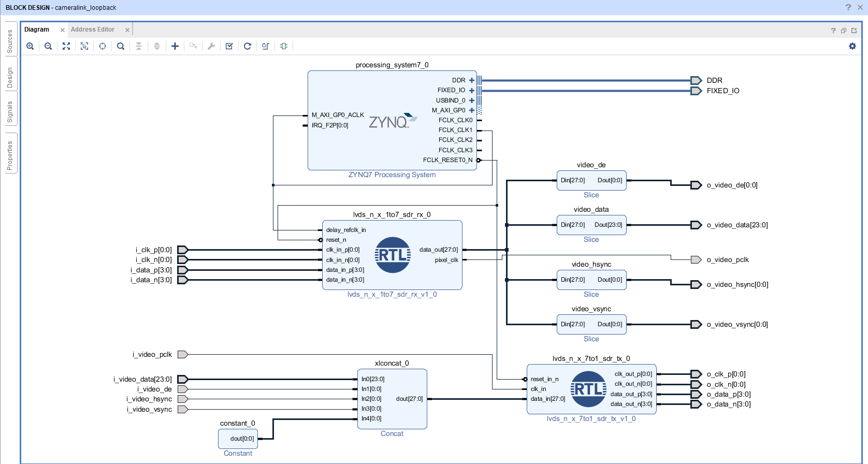The width and height of the screenshot is (868, 464).
Task: Select the xlconcat_0 Concat block
Action: (392, 399)
